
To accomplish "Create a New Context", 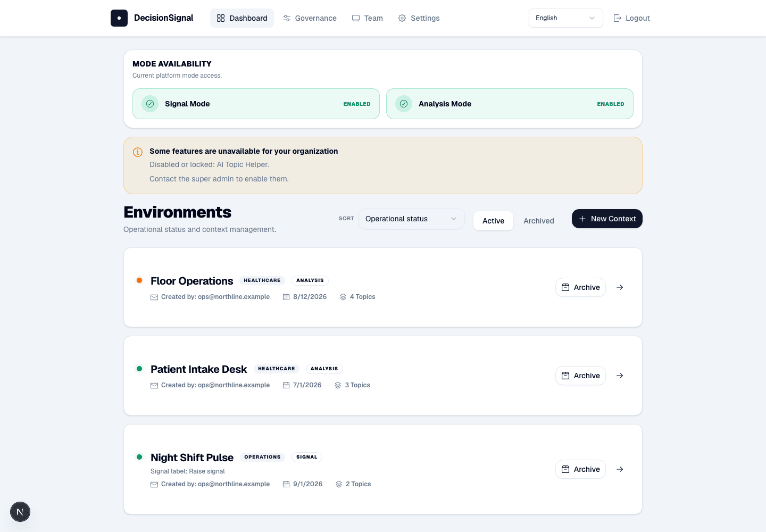I will tap(607, 219).
